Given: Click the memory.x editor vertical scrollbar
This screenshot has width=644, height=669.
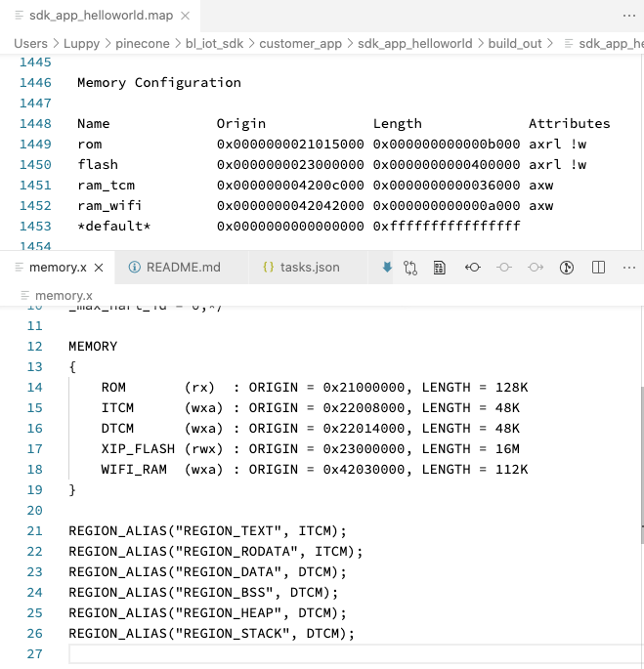Looking at the screenshot, I should point(640,459).
